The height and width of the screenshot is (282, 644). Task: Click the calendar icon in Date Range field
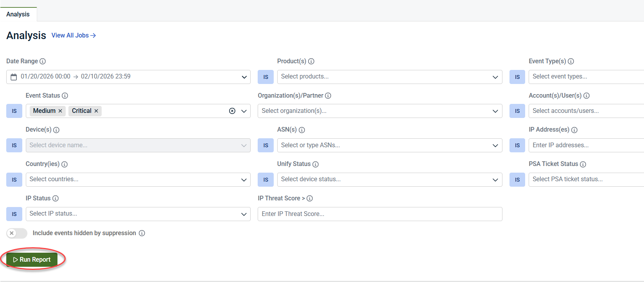(x=14, y=77)
